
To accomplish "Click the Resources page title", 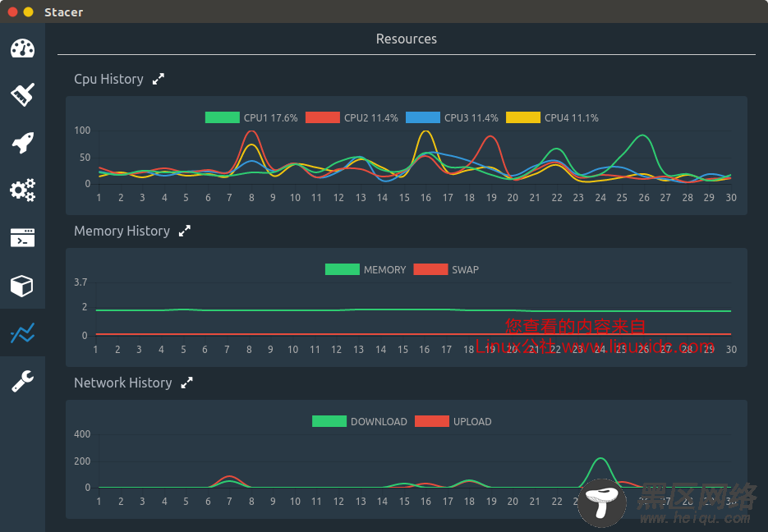I will (x=407, y=39).
